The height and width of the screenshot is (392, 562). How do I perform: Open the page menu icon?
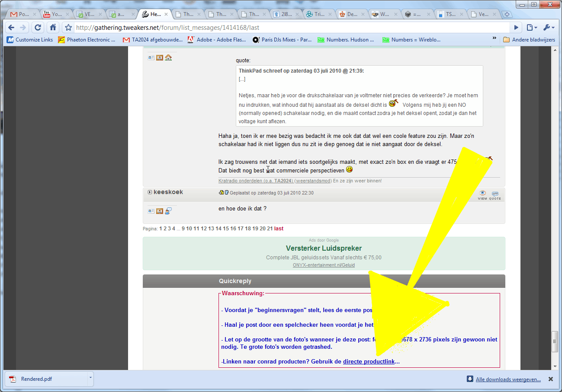532,28
